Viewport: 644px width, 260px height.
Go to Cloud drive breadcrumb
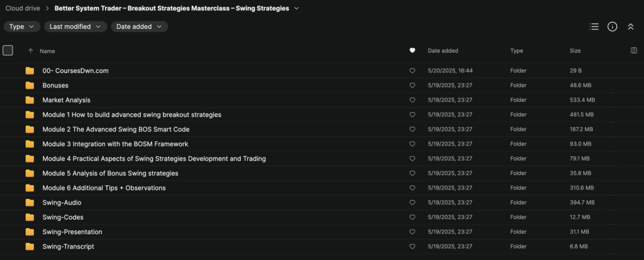tap(23, 8)
